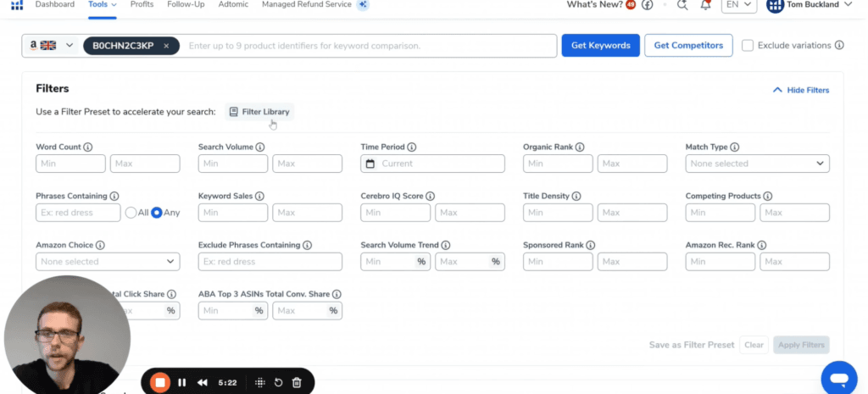This screenshot has height=394, width=868.
Task: Click the info icon next to Search Volume
Action: (x=259, y=147)
